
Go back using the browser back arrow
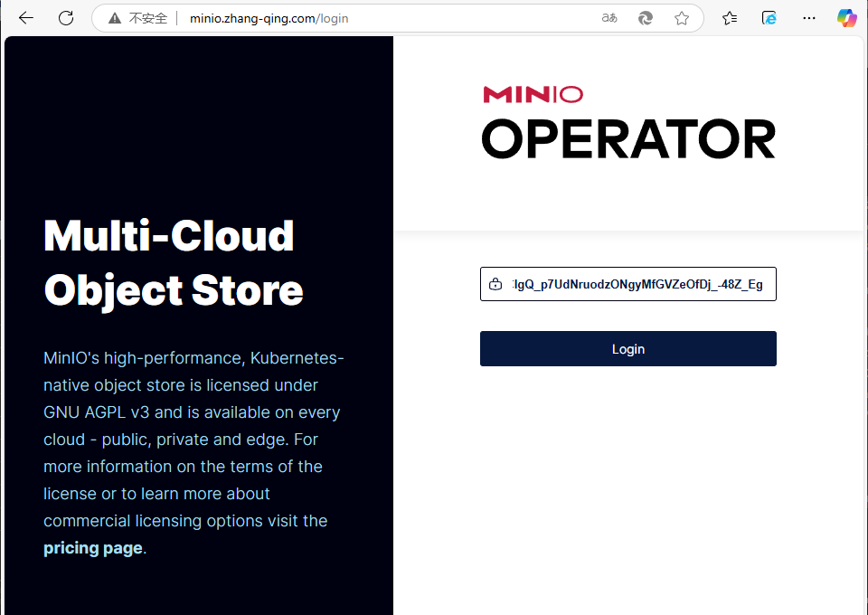point(26,18)
